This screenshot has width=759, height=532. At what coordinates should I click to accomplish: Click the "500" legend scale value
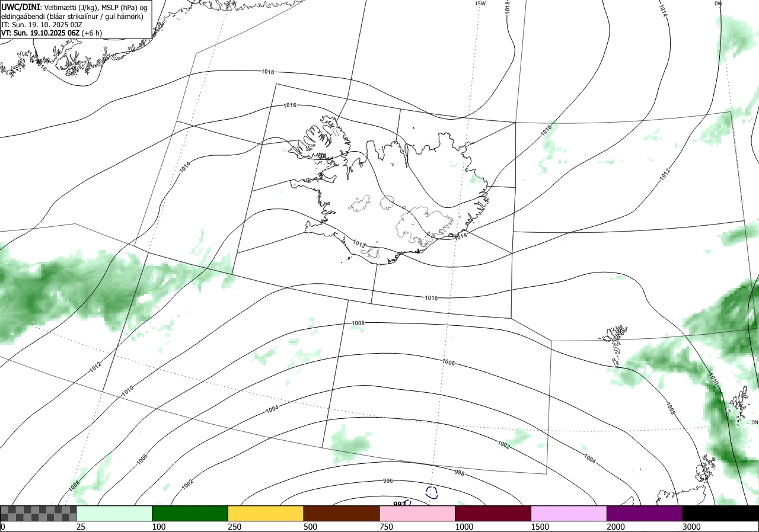coord(310,527)
